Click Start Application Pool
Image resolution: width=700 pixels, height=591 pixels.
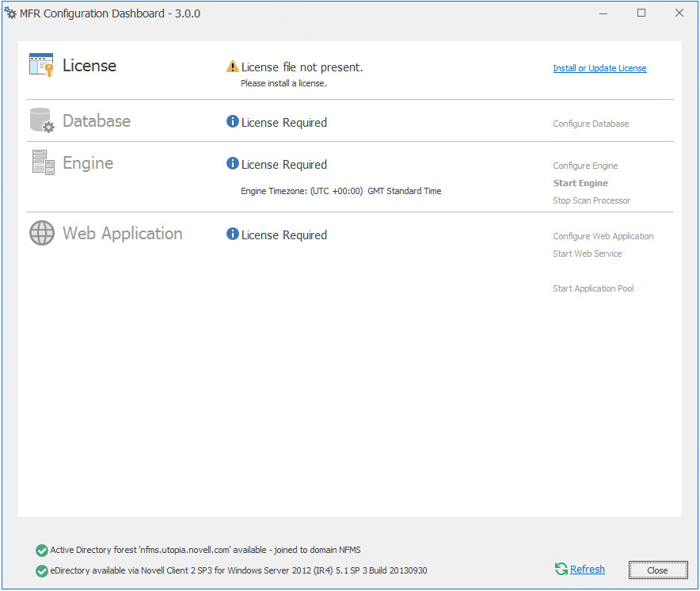click(593, 288)
